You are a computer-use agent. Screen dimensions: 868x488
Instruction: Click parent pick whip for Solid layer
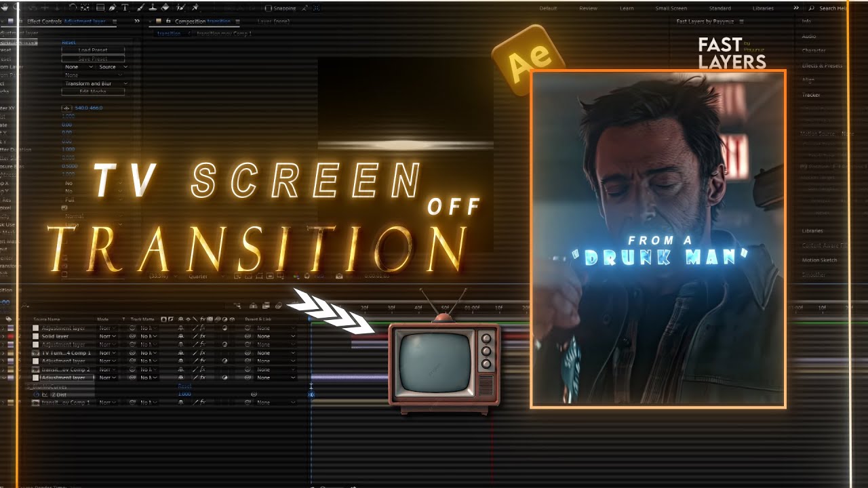click(248, 336)
